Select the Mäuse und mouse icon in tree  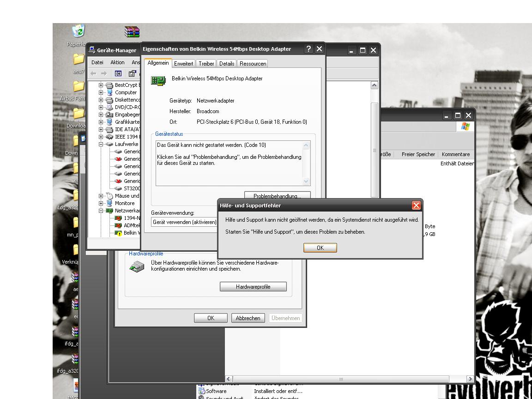coord(109,196)
